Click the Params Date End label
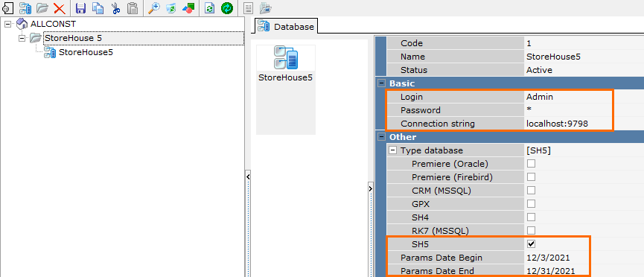This screenshot has height=277, width=644. 437,271
